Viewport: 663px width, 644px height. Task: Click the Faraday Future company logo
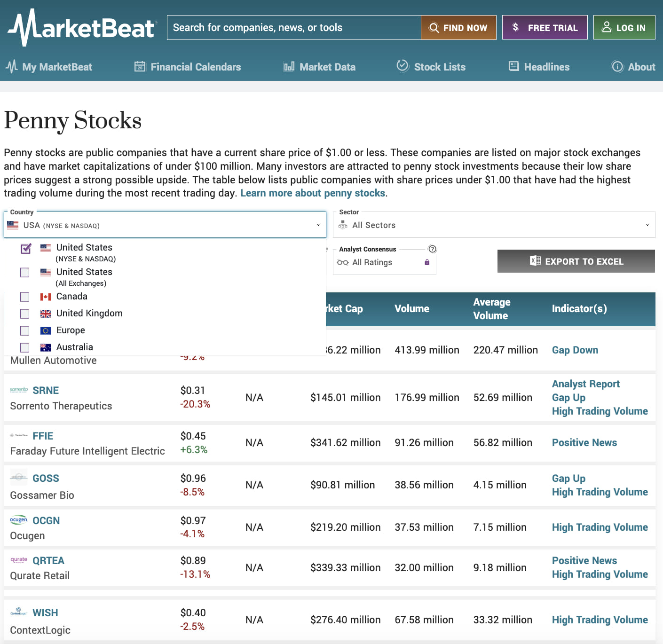pos(19,435)
